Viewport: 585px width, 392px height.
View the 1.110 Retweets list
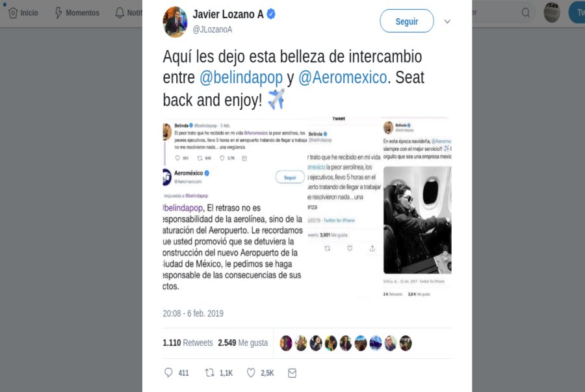(188, 343)
